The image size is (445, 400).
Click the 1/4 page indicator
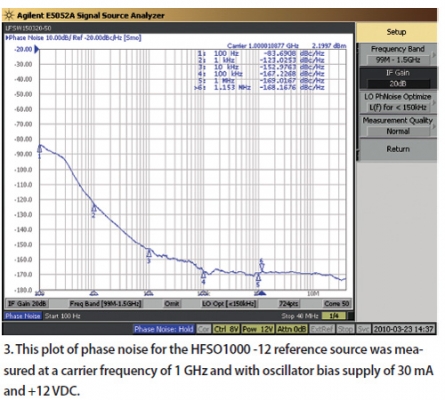333,316
